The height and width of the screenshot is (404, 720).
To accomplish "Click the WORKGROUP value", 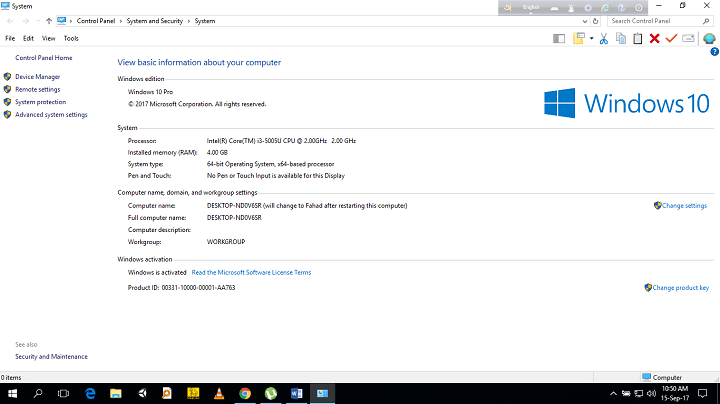I will (226, 242).
